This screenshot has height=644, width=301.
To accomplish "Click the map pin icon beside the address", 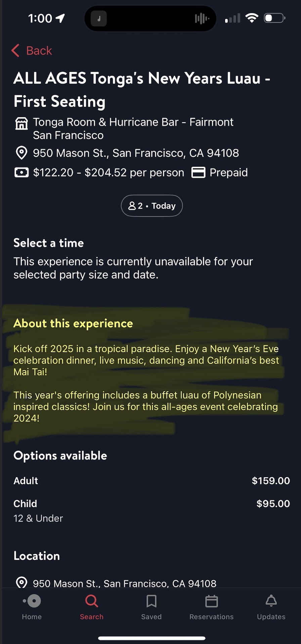I will 21,153.
